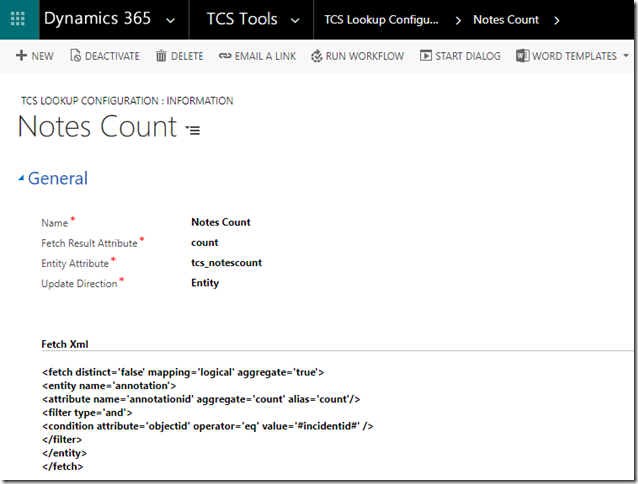Click the entity name='annotation' line
The image size is (638, 484).
[x=109, y=386]
